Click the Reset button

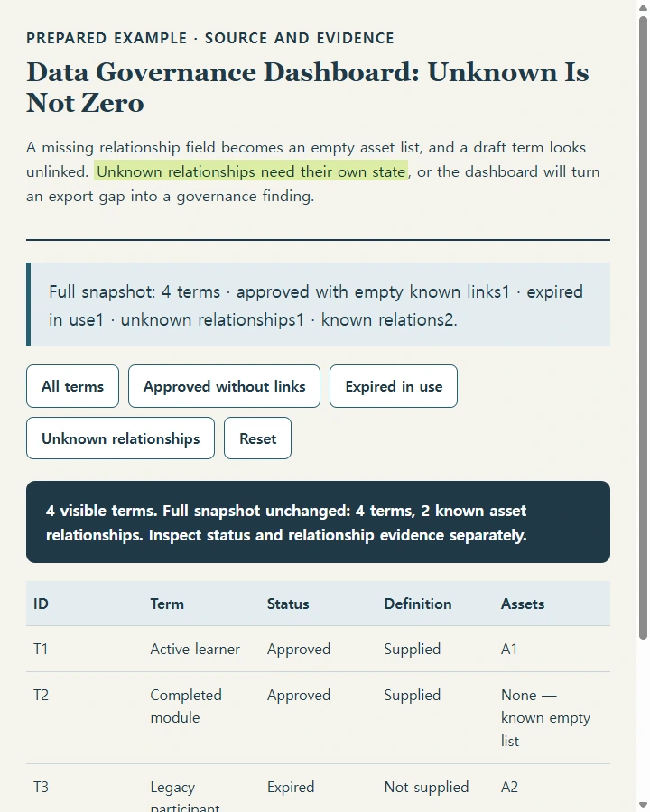pyautogui.click(x=257, y=438)
